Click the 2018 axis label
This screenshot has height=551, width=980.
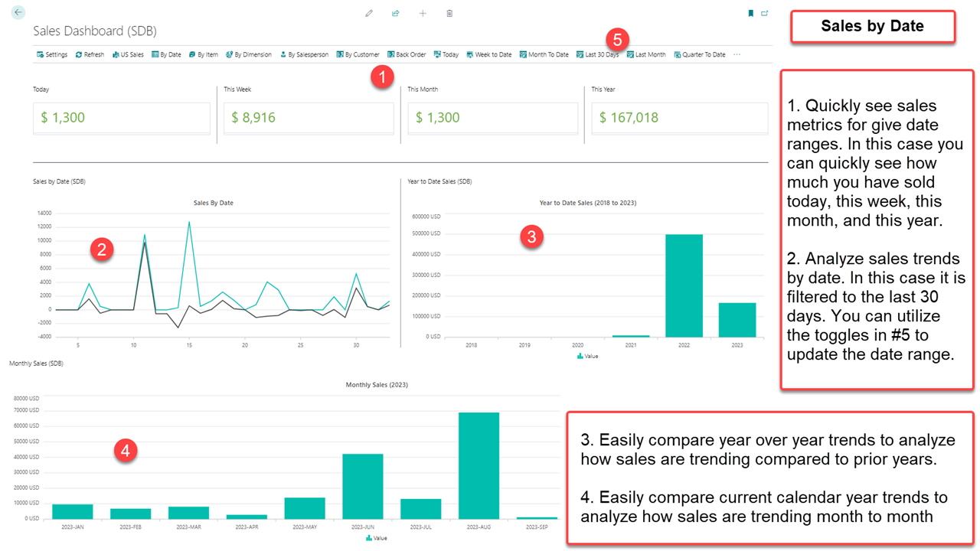click(472, 345)
